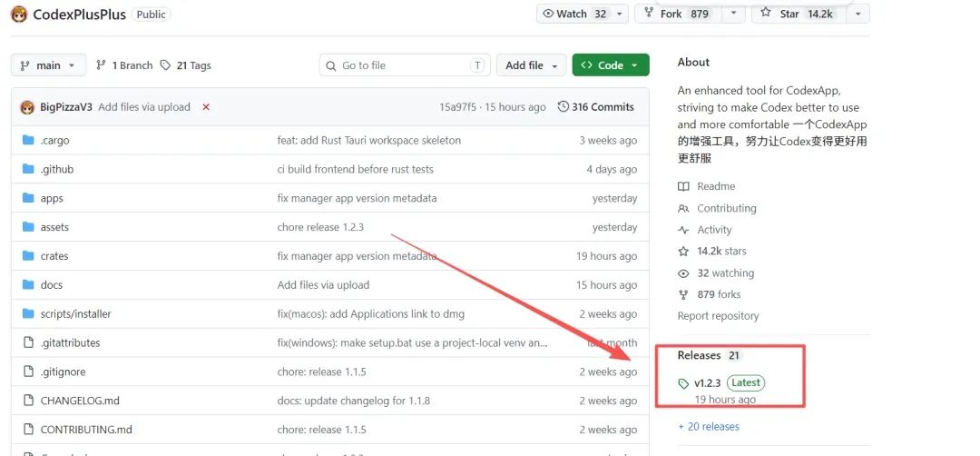Screen dimensions: 980x456
Task: Click the tag icon beside v1.2.3
Action: pyautogui.click(x=684, y=383)
